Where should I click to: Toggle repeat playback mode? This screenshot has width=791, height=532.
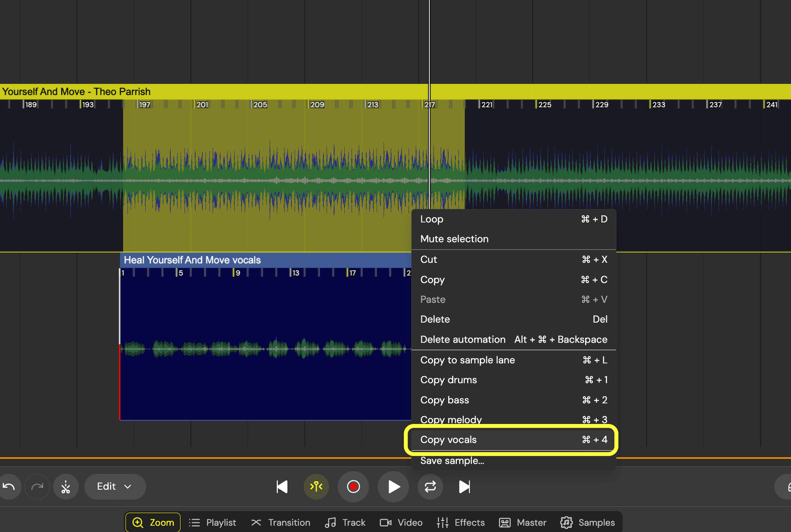coord(430,486)
